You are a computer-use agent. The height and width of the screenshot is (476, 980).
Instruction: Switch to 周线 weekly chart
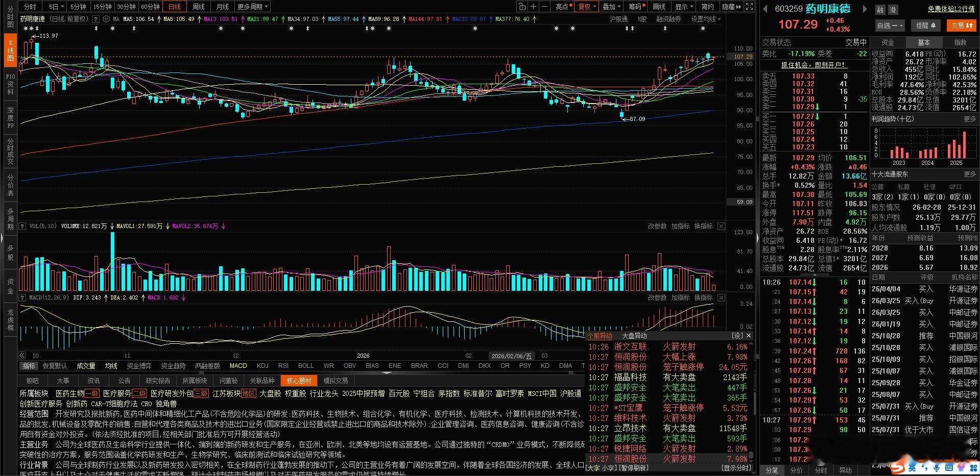click(199, 7)
